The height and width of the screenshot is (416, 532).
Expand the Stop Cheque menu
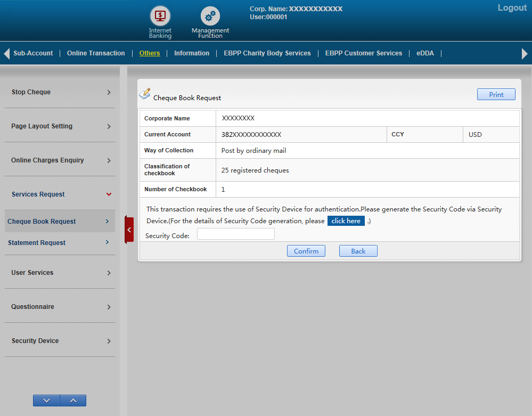click(60, 92)
